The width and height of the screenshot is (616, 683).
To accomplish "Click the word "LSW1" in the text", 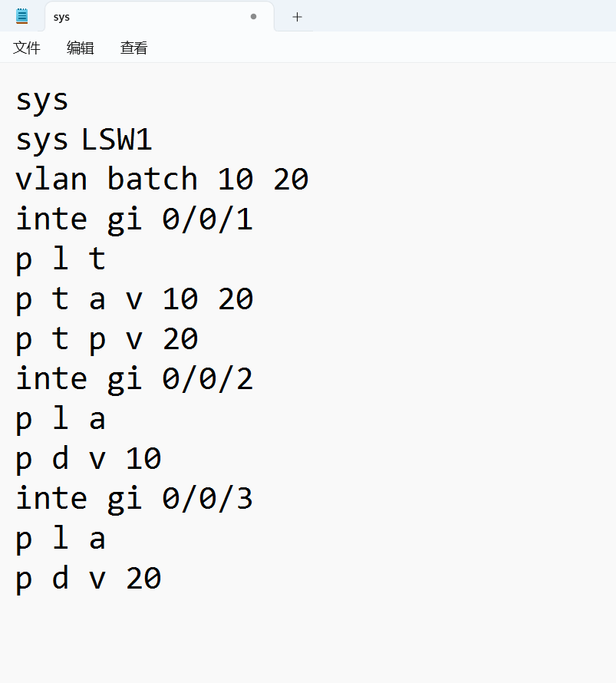I will [117, 140].
